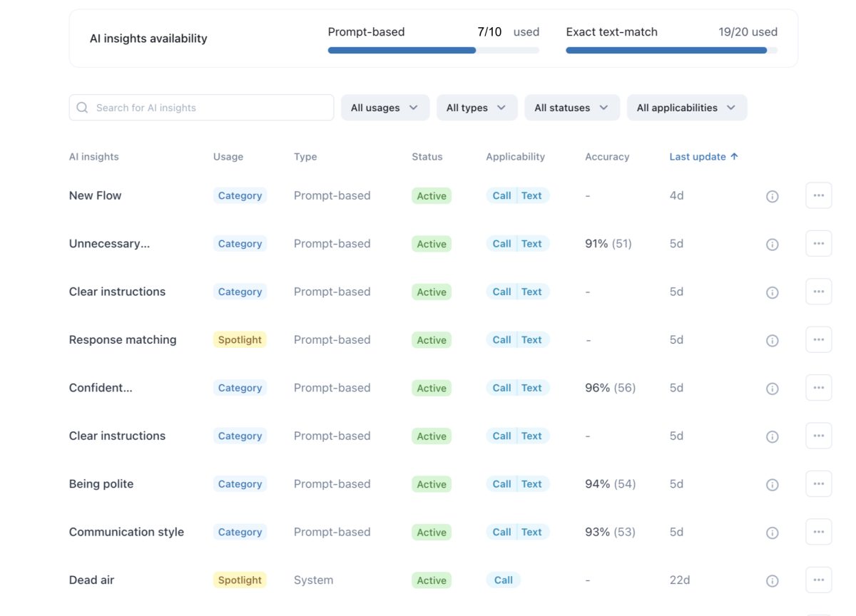Click the 93% (53) accuracy value
Screen dimensions: 856x616
611,532
